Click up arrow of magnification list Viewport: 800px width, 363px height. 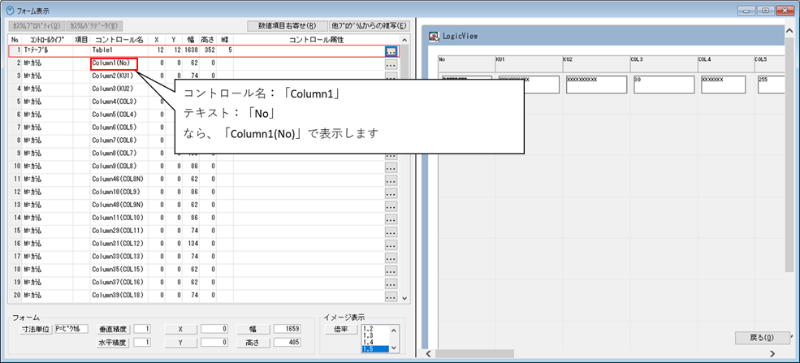(x=393, y=329)
